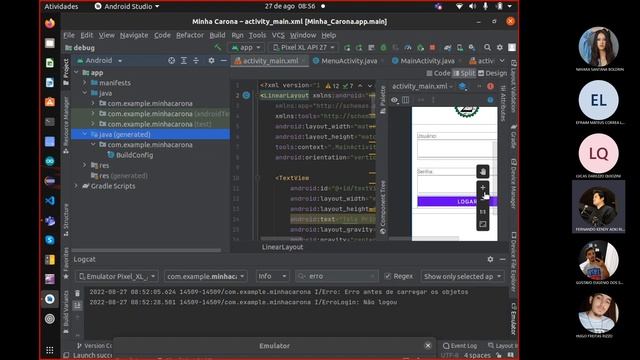Close the Emulator popup with X
Image resolution: width=640 pixels, height=360 pixels.
coord(428,346)
